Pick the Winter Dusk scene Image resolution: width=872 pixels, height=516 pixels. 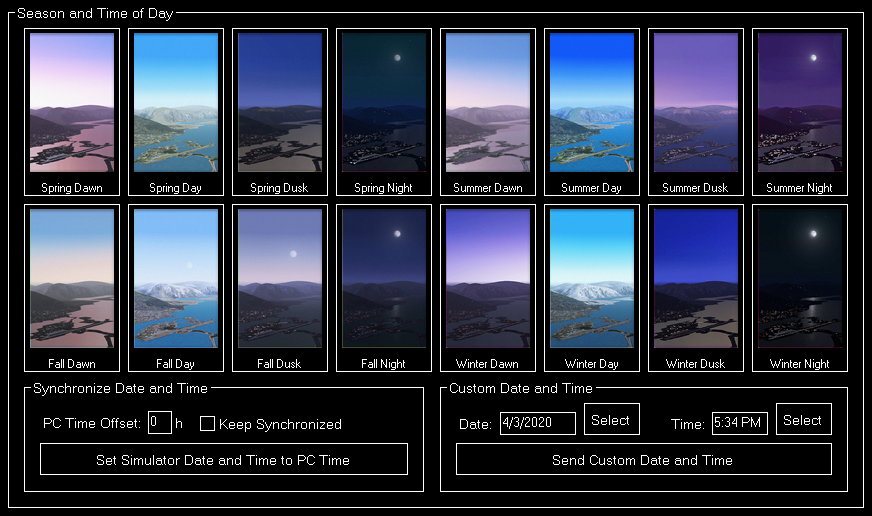pyautogui.click(x=696, y=288)
